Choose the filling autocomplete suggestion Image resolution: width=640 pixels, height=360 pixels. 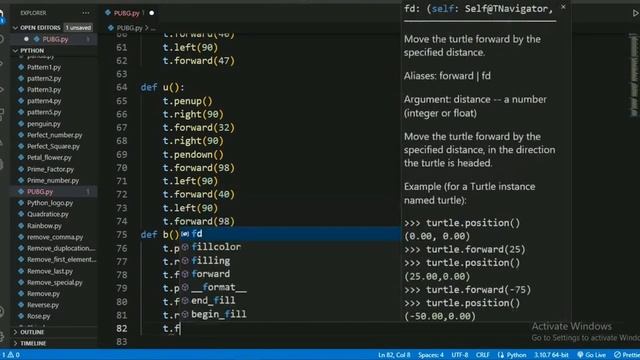click(x=290, y=261)
